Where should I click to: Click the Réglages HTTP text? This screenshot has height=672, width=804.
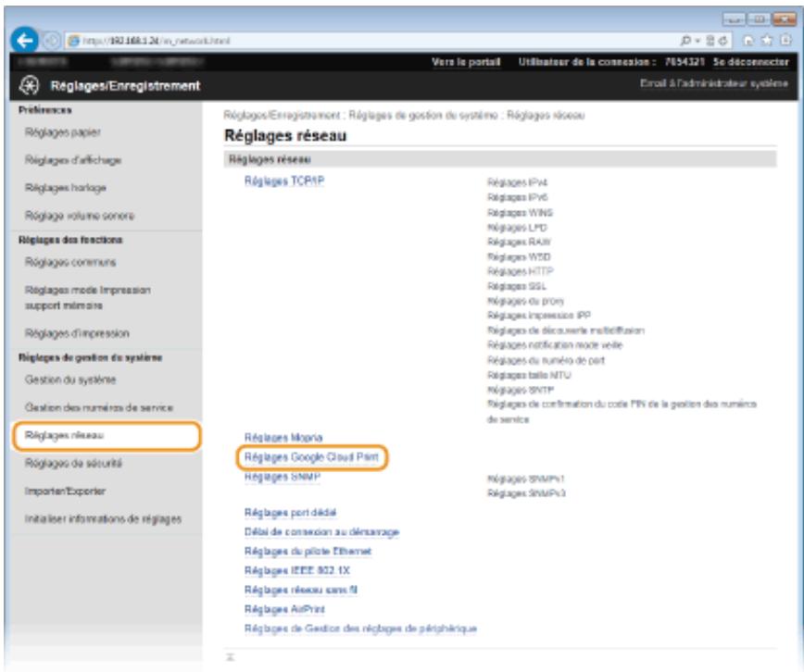point(520,271)
